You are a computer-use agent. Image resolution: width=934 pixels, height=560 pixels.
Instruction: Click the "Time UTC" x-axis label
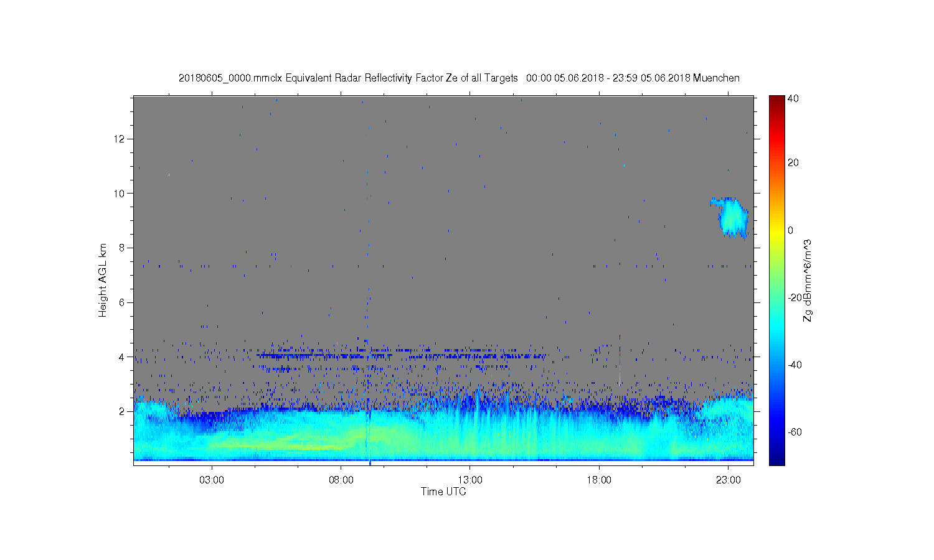tap(443, 492)
